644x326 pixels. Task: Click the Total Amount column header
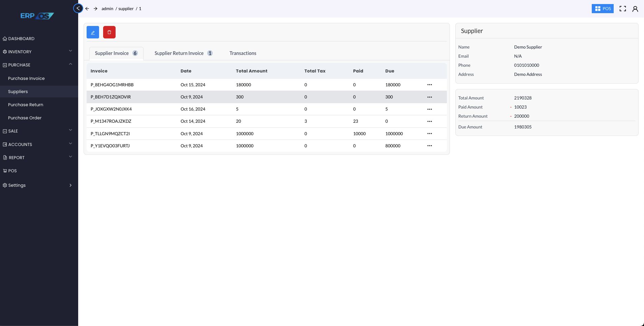[251, 71]
